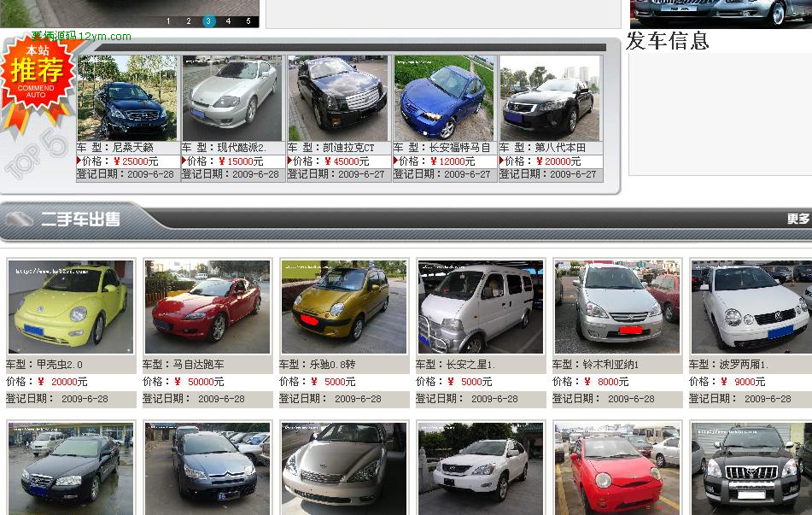The width and height of the screenshot is (812, 515).
Task: Click the 车型：现代酷派2. title
Action: point(224,148)
